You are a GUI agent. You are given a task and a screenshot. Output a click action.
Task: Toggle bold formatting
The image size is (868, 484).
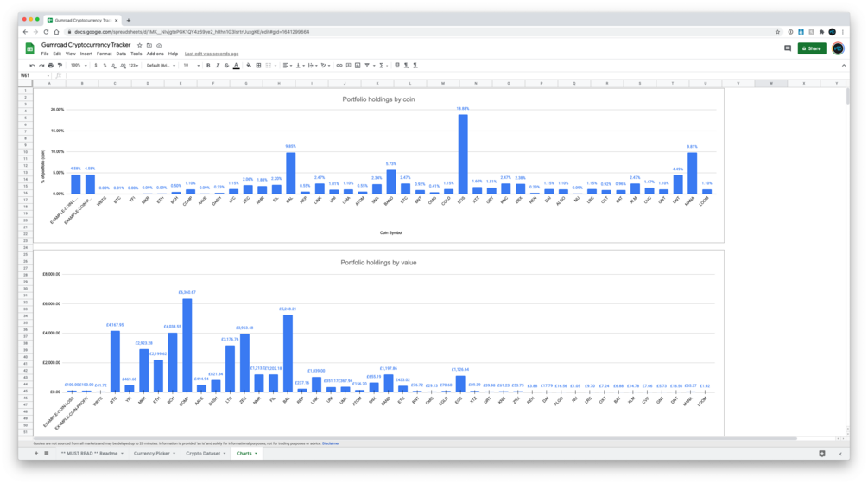click(x=208, y=66)
